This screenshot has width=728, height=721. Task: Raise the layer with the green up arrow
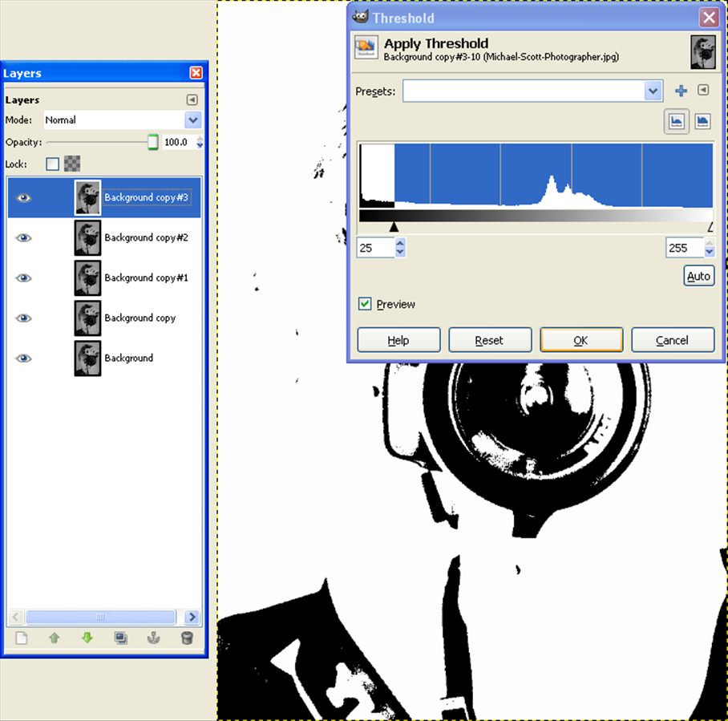[x=55, y=638]
